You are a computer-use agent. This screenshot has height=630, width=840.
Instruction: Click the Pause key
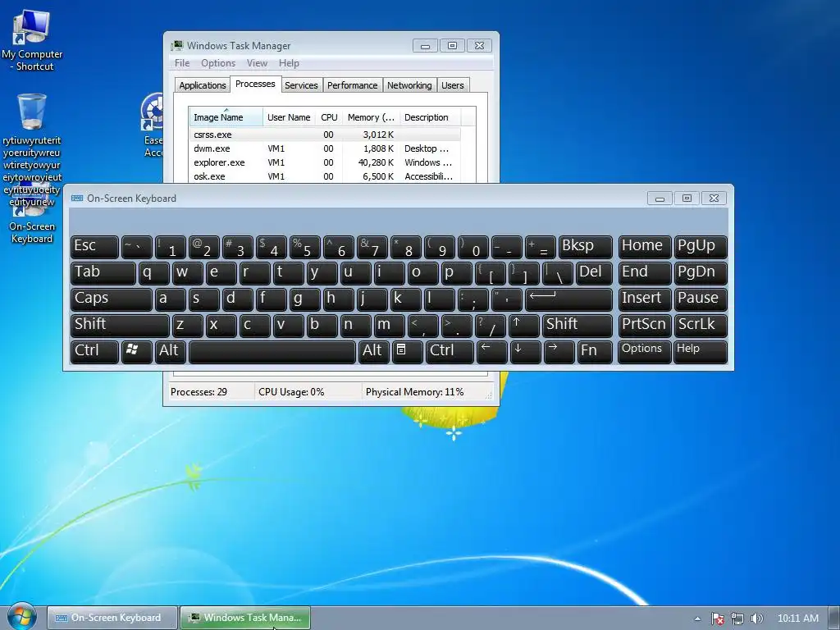tap(701, 299)
